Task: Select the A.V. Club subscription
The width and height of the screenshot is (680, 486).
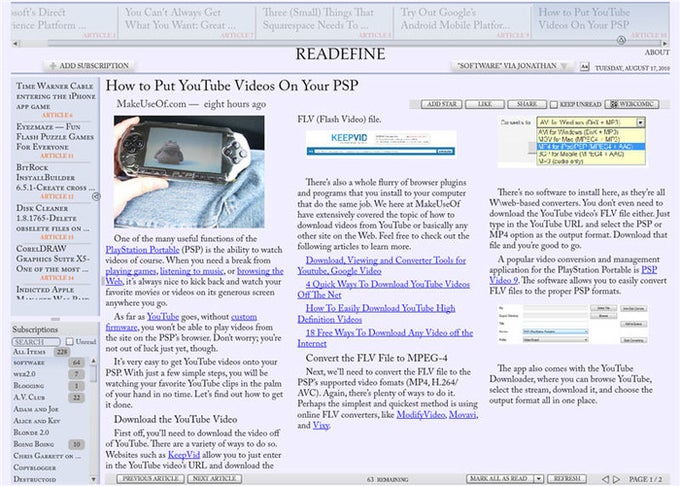Action: [49, 397]
